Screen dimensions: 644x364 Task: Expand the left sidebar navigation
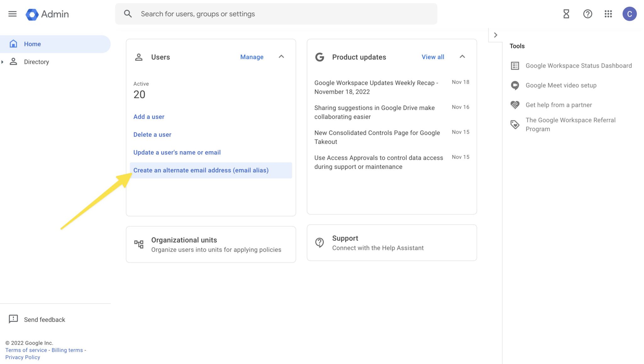click(12, 13)
